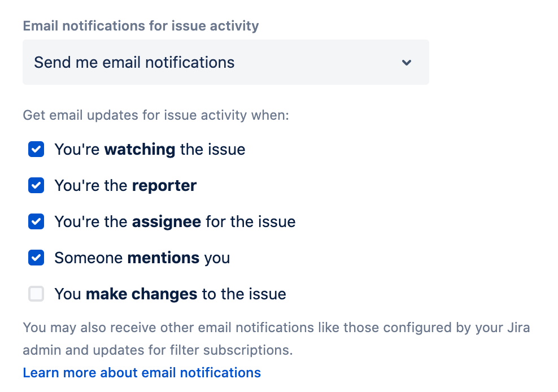The width and height of the screenshot is (558, 392).
Task: Open the "Send me email notifications" dropdown
Action: click(x=225, y=62)
